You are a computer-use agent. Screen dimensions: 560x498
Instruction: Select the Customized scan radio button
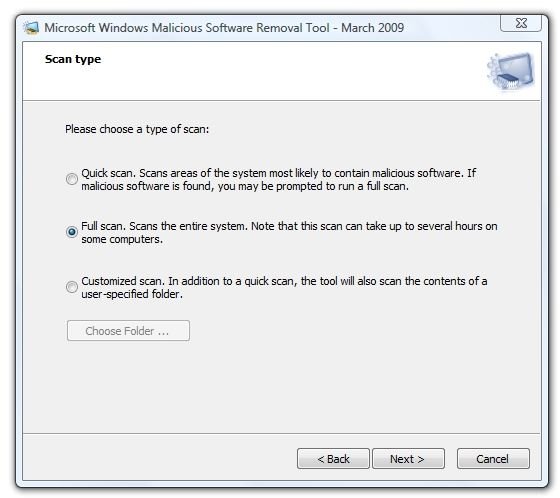[x=72, y=287]
